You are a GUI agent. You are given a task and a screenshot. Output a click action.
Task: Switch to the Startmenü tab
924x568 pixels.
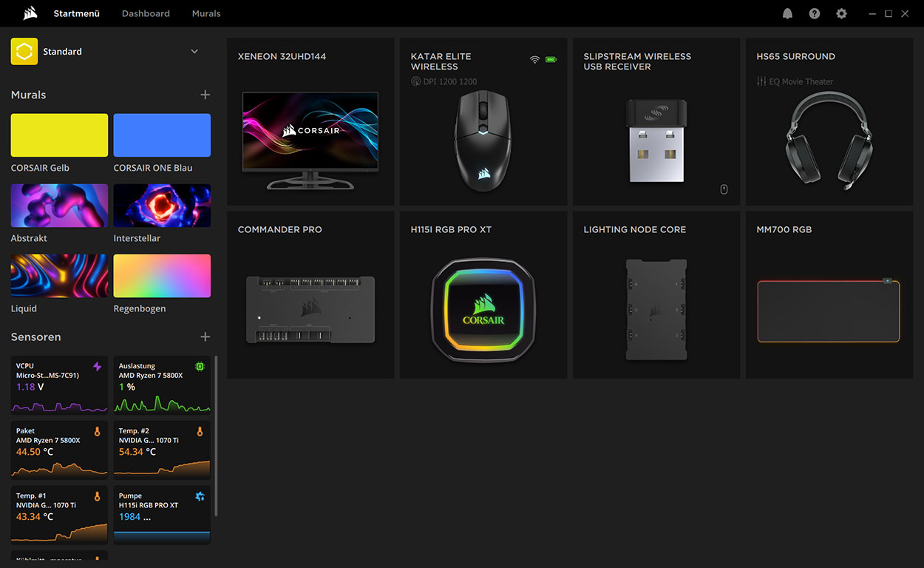(77, 13)
